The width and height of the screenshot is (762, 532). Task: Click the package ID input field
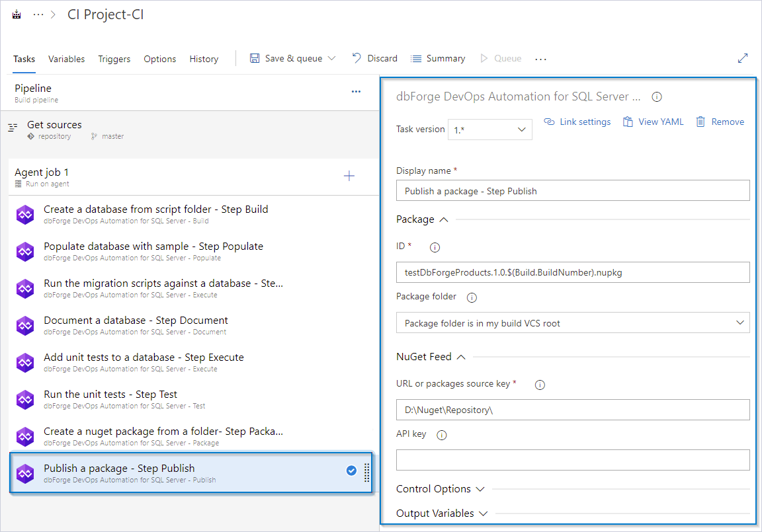[x=573, y=272]
